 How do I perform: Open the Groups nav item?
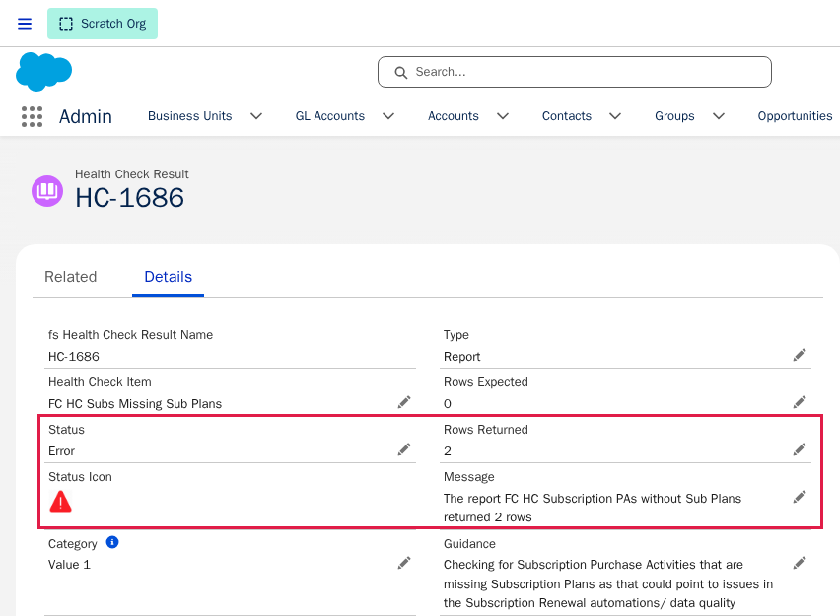click(674, 116)
